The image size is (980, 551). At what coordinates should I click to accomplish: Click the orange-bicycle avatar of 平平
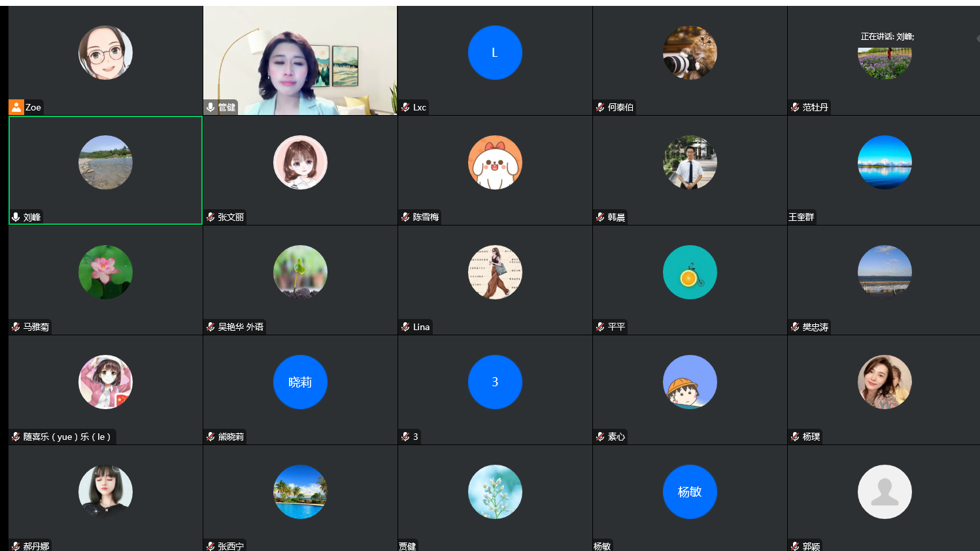690,273
